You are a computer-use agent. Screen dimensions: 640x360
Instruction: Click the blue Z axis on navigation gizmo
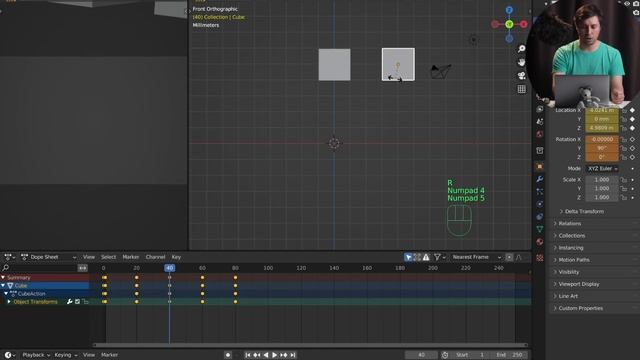pos(509,10)
